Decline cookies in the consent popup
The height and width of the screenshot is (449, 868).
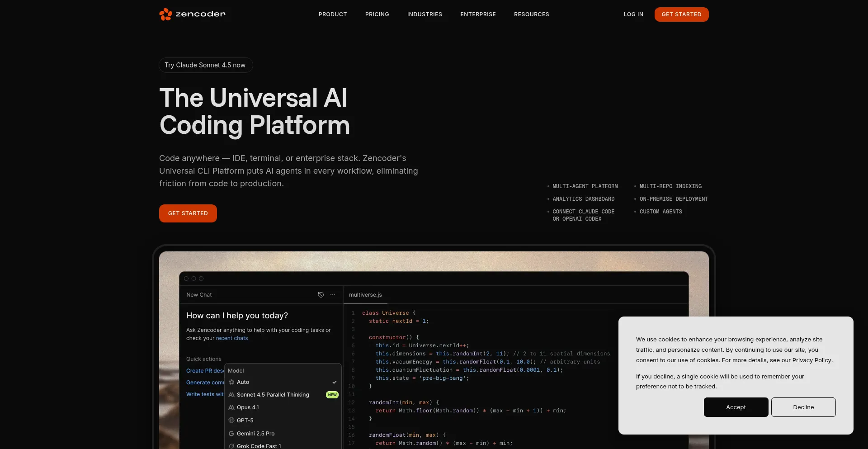pos(803,407)
